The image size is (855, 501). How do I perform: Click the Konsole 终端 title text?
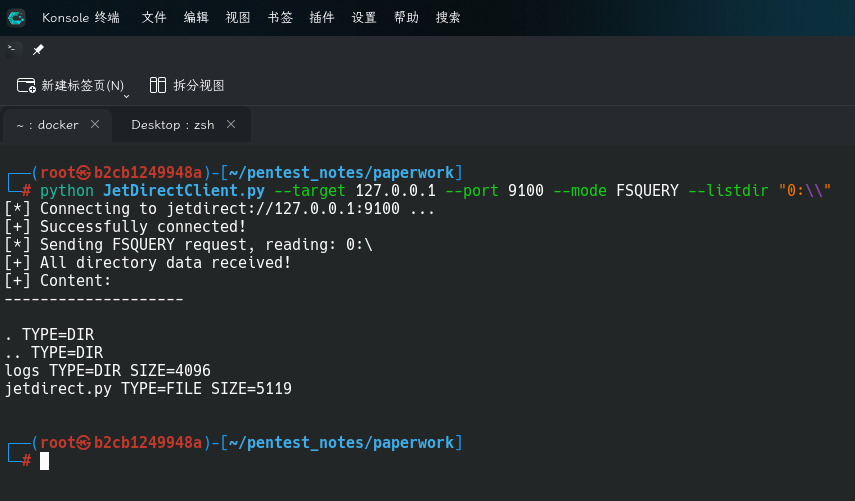pos(81,17)
